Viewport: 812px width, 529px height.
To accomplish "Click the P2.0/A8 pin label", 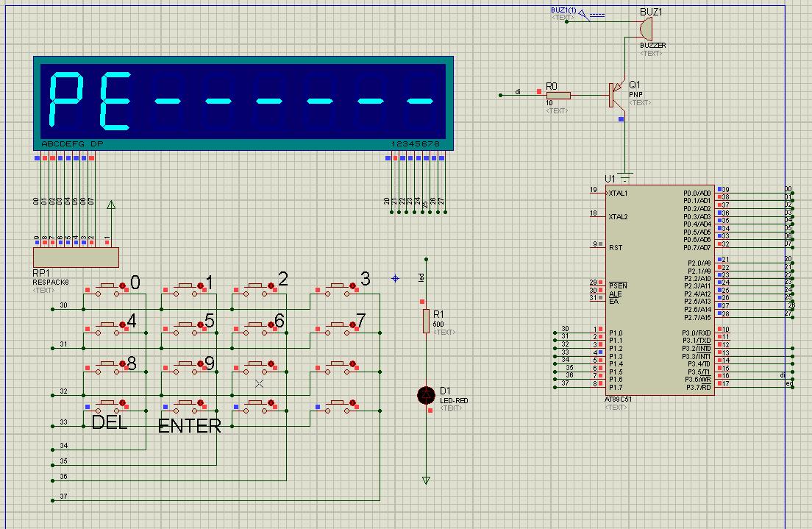I will click(699, 263).
